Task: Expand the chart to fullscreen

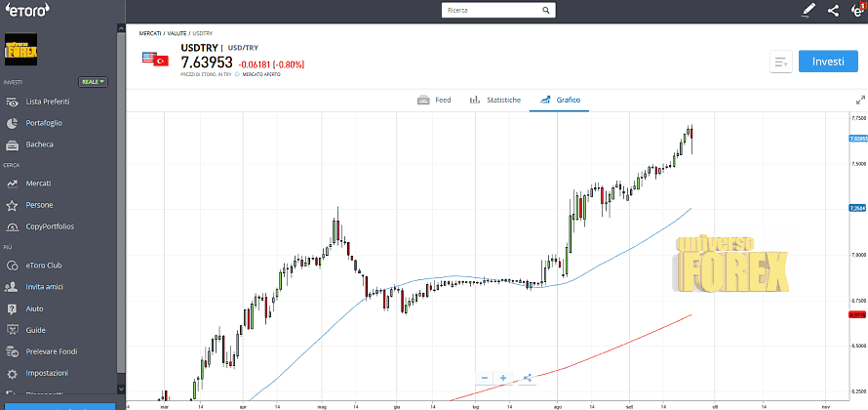Action: pyautogui.click(x=859, y=100)
